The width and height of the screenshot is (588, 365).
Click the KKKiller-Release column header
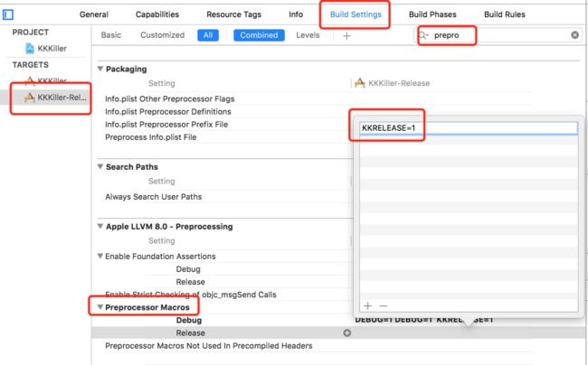coord(393,83)
